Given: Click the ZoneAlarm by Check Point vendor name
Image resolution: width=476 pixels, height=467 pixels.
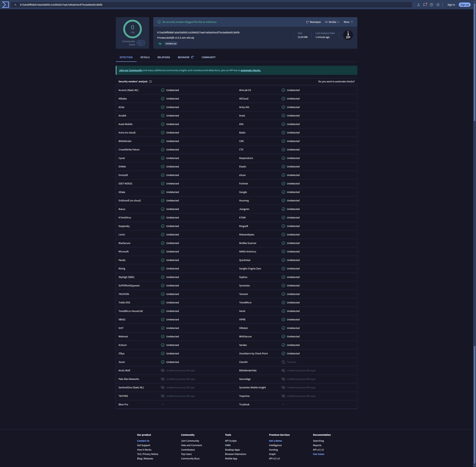Looking at the screenshot, I should [x=253, y=353].
